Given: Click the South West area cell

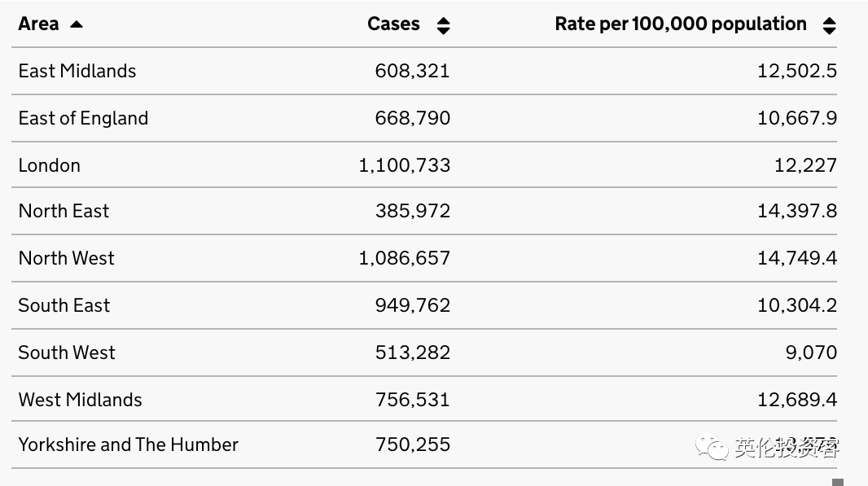Looking at the screenshot, I should [x=67, y=352].
